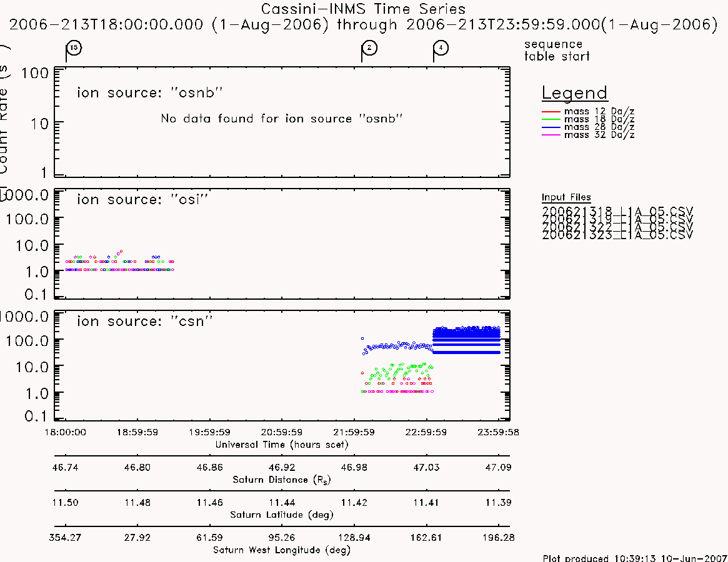Image resolution: width=728 pixels, height=562 pixels.
Task: Click the 46.98 Saturn distance value
Action: (354, 467)
